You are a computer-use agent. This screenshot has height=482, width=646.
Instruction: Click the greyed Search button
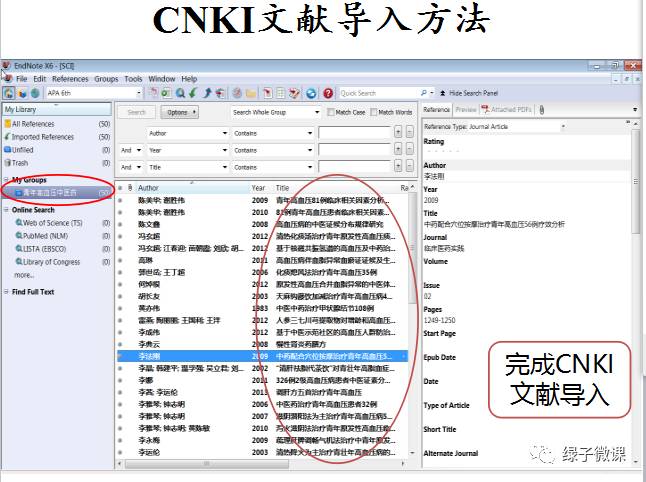point(136,112)
